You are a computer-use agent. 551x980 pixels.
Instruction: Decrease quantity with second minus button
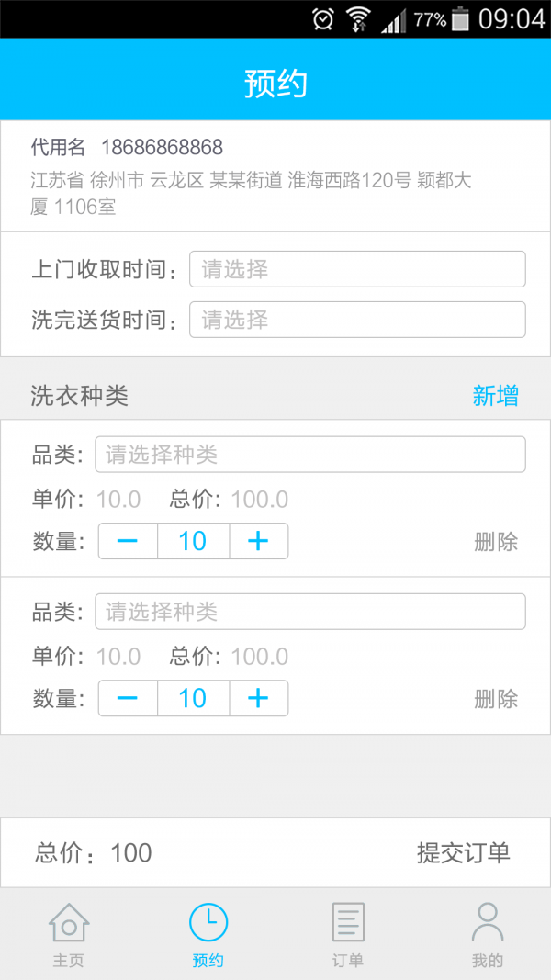pyautogui.click(x=128, y=698)
